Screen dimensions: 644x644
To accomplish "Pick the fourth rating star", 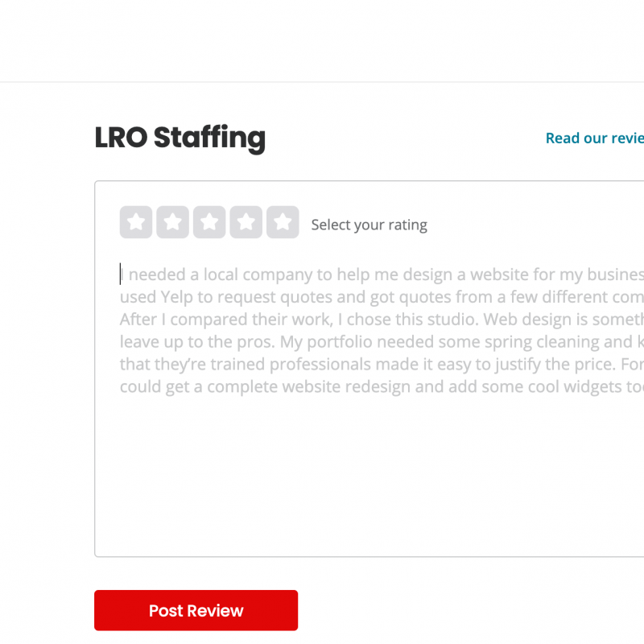I will pyautogui.click(x=246, y=223).
